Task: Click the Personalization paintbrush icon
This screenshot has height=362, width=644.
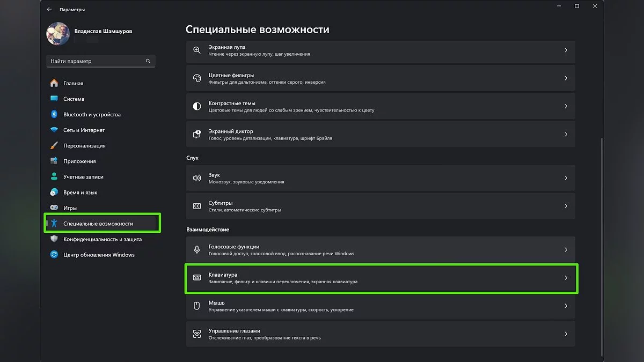Action: 54,145
